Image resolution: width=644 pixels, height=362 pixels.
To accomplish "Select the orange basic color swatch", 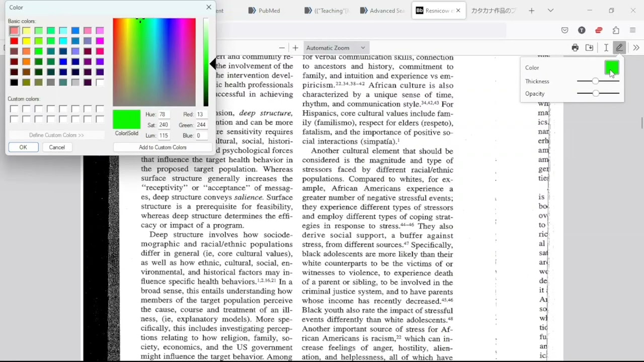I will tap(26, 61).
